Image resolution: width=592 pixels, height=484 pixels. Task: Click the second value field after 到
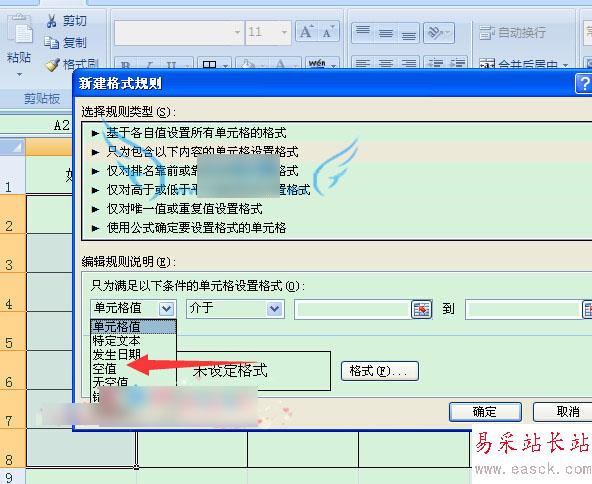point(523,309)
